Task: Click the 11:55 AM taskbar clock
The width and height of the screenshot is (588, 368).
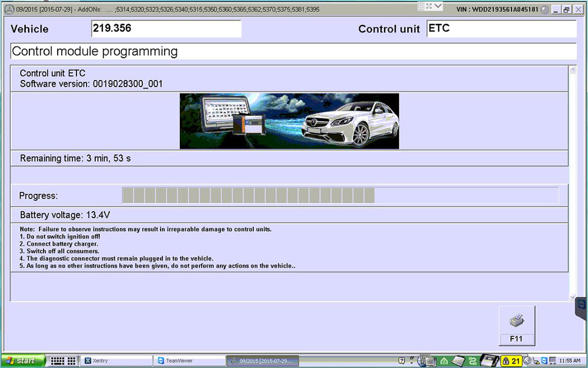Action: (x=570, y=360)
